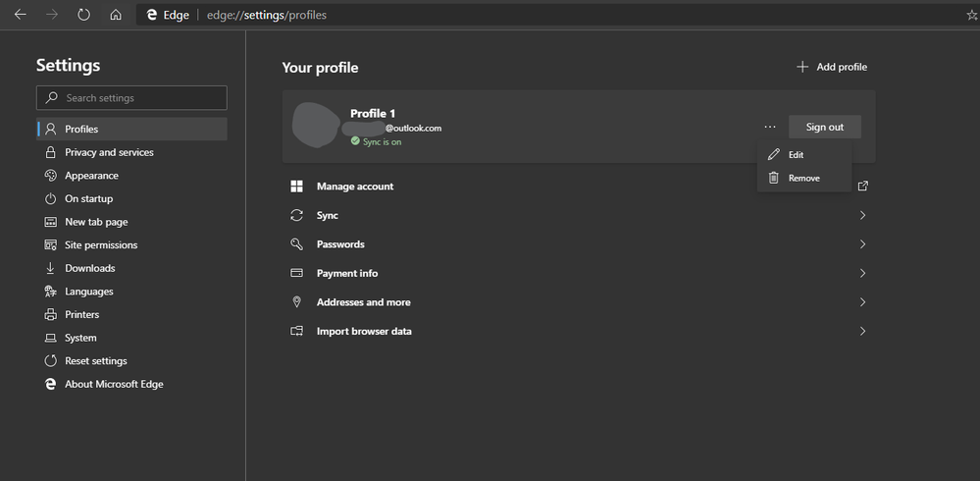Open the Sync settings row label
Image resolution: width=980 pixels, height=481 pixels.
tap(328, 215)
